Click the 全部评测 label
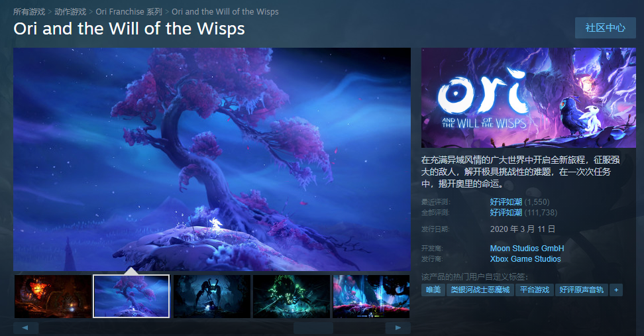 435,213
